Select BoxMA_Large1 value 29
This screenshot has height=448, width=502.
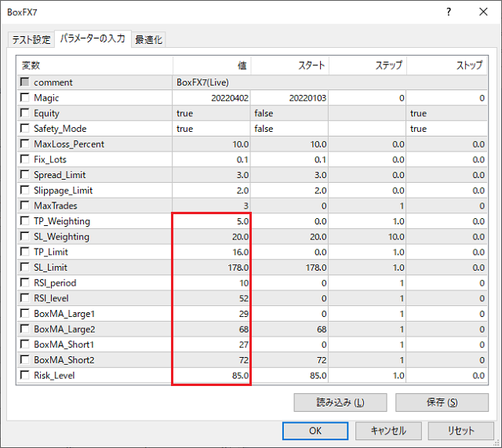click(x=244, y=314)
